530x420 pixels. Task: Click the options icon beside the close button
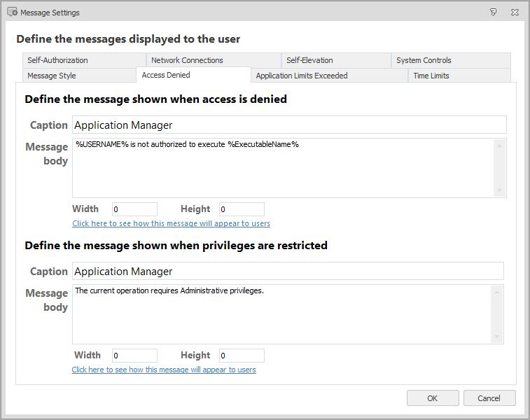pyautogui.click(x=494, y=13)
